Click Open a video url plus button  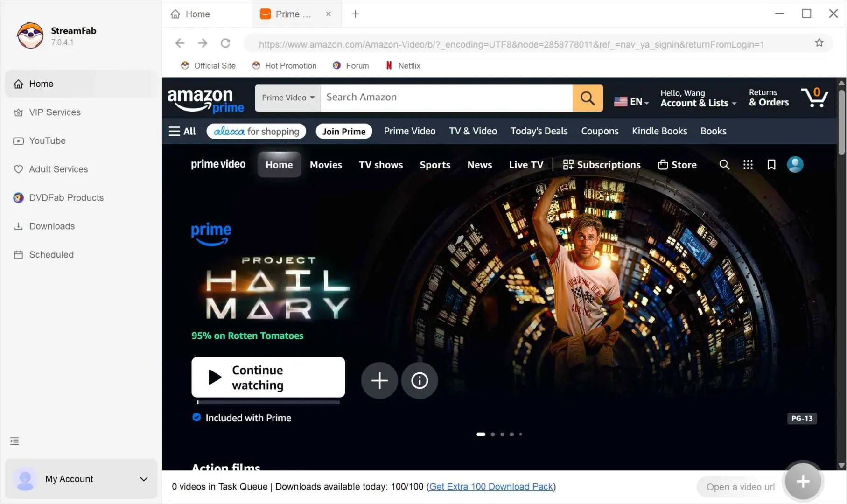(803, 482)
